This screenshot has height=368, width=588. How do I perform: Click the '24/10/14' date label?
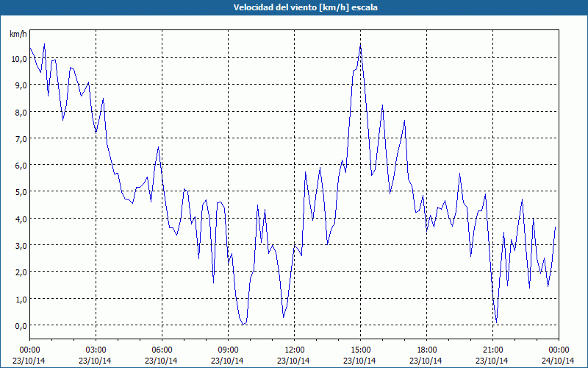click(558, 361)
